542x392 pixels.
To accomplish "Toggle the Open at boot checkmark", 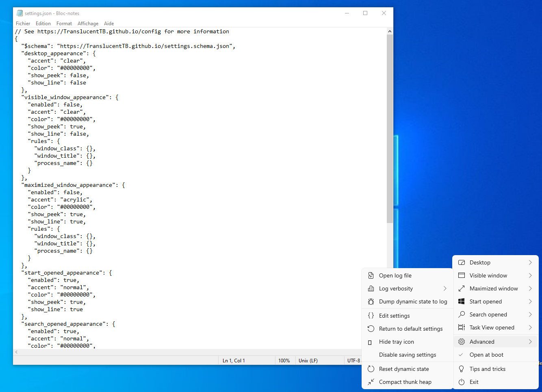I will coord(461,355).
